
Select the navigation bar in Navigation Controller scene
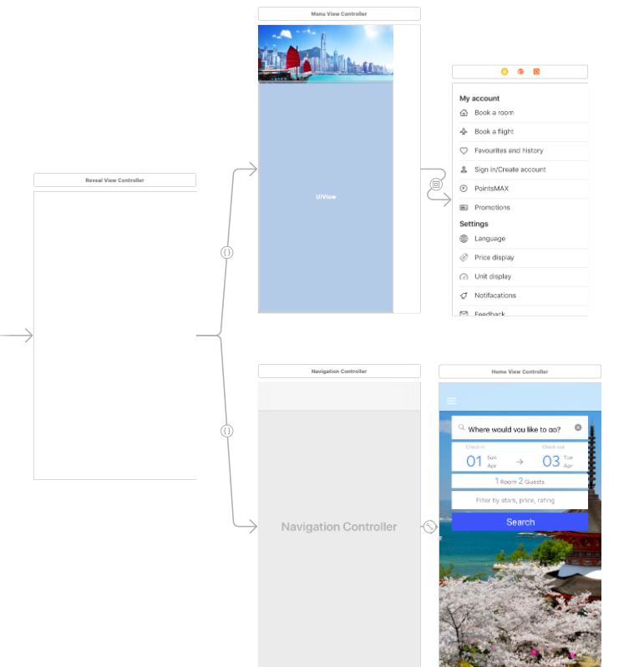[339, 396]
